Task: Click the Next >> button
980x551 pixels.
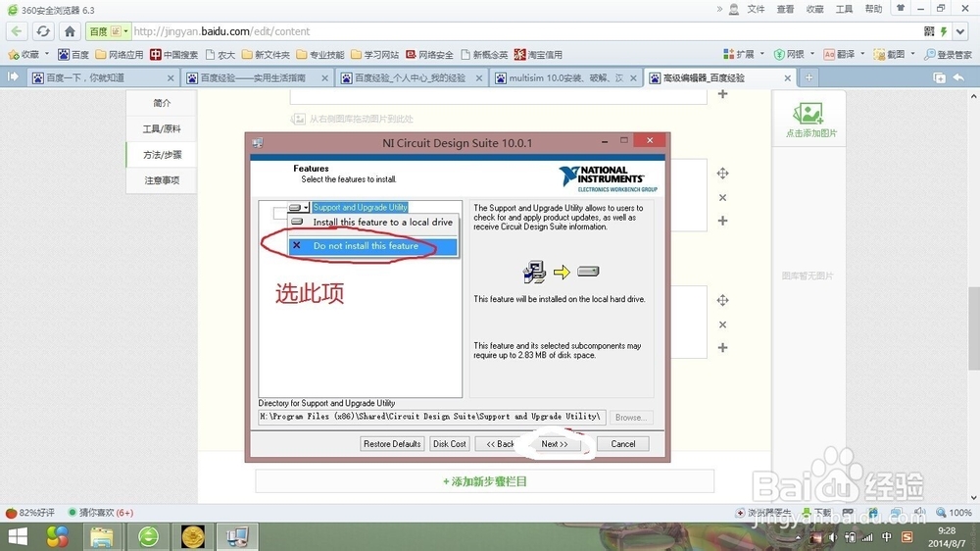Action: [555, 444]
